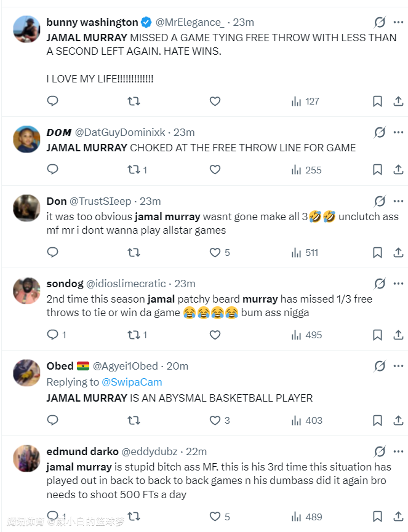Like bunny washington's tweet
The image size is (408, 532).
(x=215, y=101)
